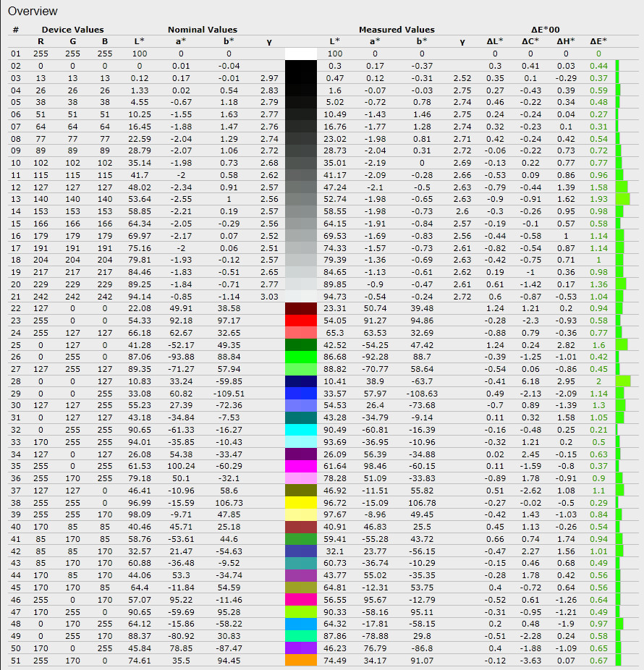Click the pure red swatch in row 23
This screenshot has width=644, height=670.
(x=302, y=321)
